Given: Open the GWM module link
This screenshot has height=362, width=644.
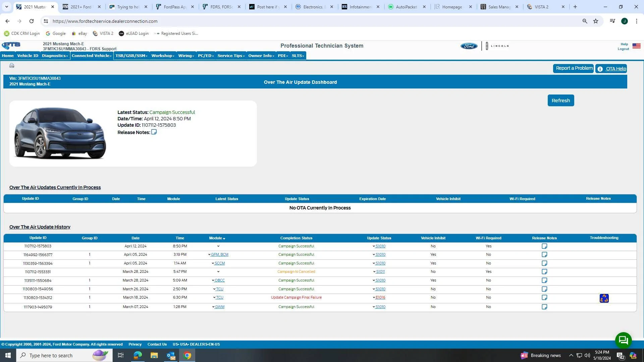Looking at the screenshot, I should [219, 307].
